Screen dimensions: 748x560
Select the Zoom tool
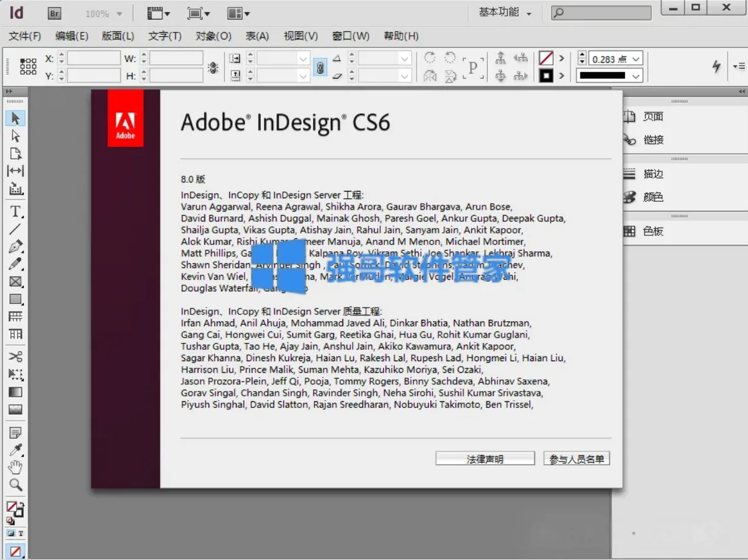[15, 485]
